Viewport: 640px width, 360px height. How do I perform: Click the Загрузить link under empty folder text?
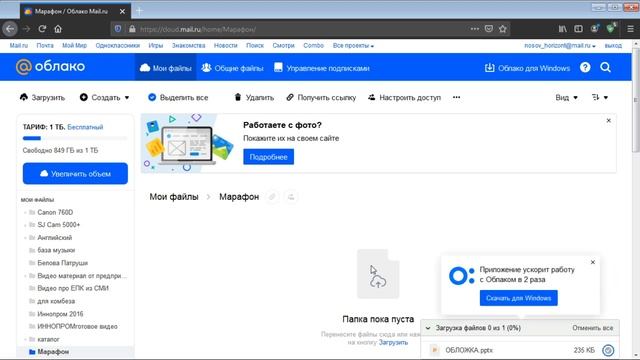coord(393,342)
